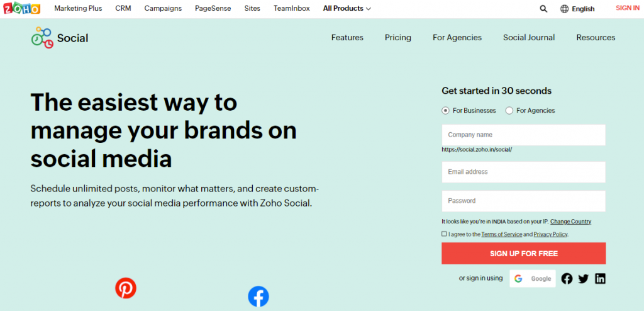
Task: Go to the Features menu item
Action: [x=347, y=38]
